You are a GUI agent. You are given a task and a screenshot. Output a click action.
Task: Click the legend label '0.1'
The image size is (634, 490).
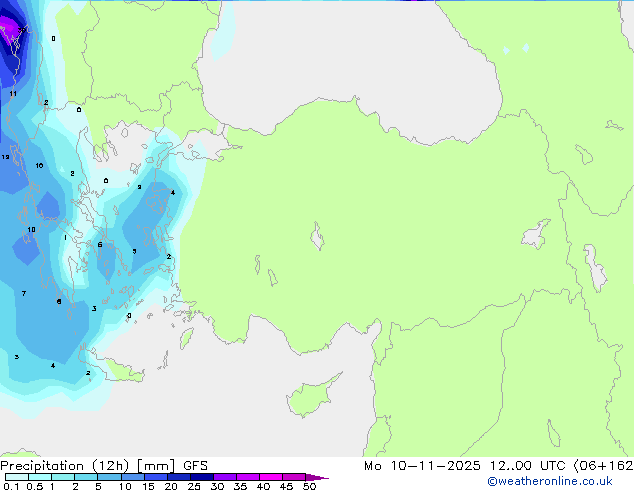click(11, 486)
